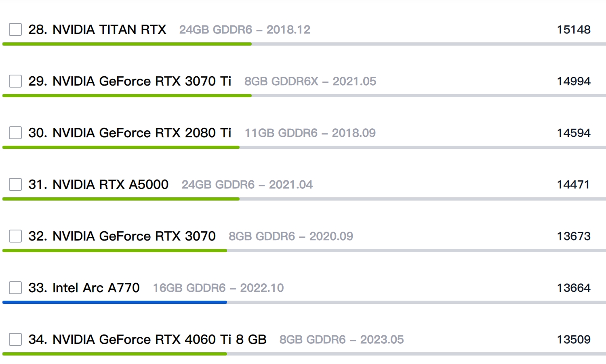Select the Intel Arc A770 checkbox
This screenshot has height=364, width=606.
15,288
